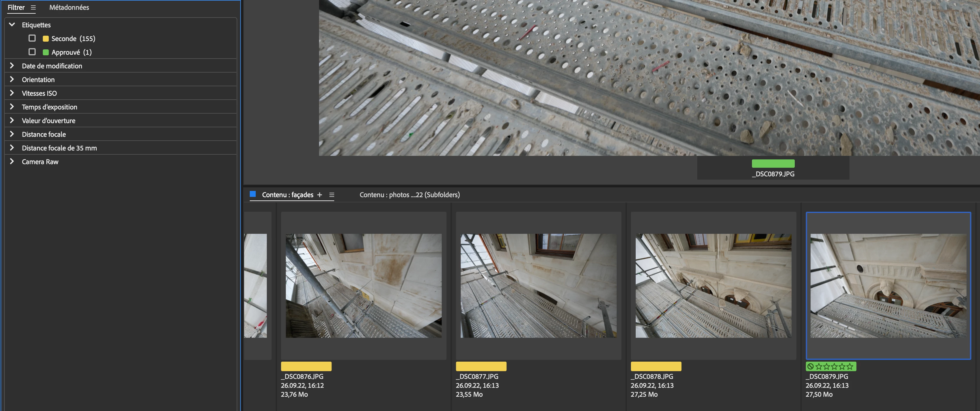Switch to Contenu : photos (Subfolders) tab

pos(409,195)
